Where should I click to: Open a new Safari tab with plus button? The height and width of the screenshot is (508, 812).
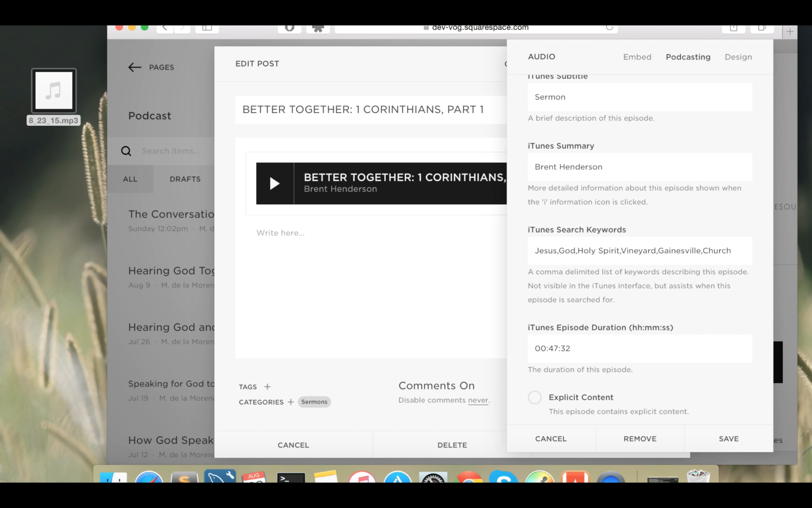click(790, 32)
